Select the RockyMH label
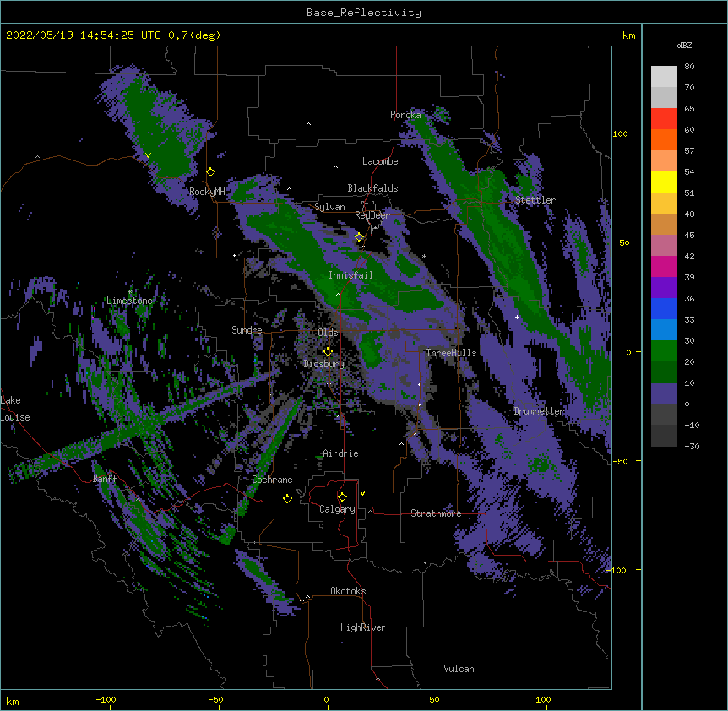Screen dimensions: 728x711 (x=207, y=192)
